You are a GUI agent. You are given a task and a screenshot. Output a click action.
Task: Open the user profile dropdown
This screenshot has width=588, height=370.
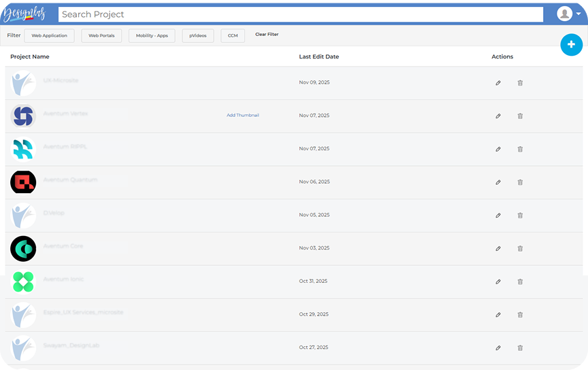(568, 14)
